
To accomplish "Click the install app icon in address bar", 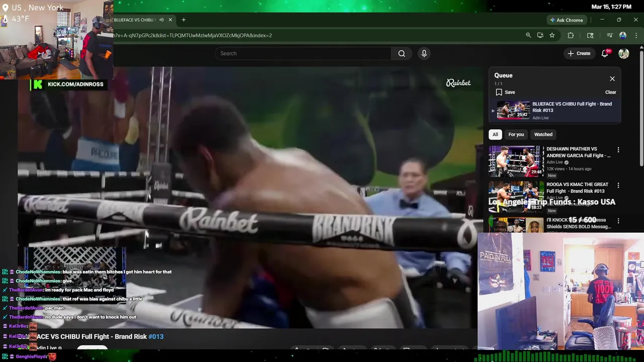I will [540, 35].
